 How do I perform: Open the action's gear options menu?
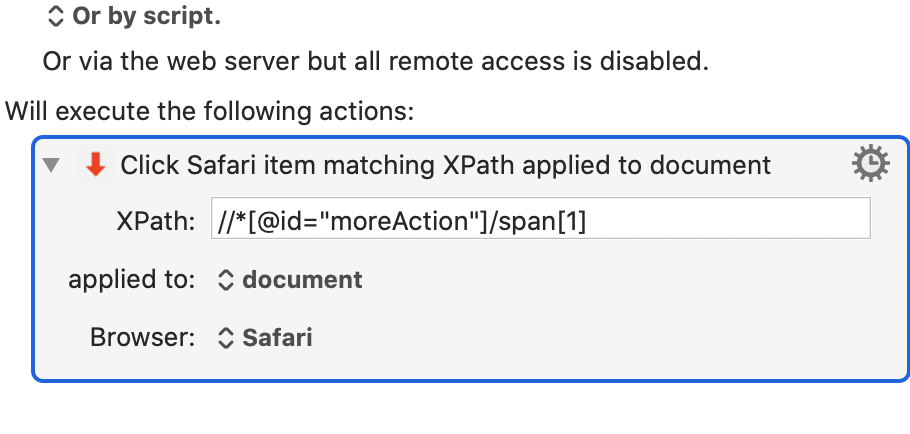tap(870, 164)
